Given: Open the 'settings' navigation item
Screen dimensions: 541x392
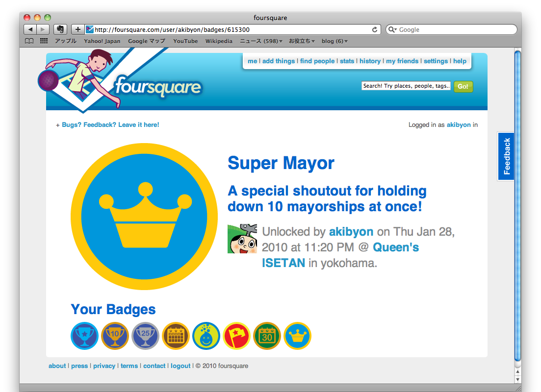Looking at the screenshot, I should (436, 61).
